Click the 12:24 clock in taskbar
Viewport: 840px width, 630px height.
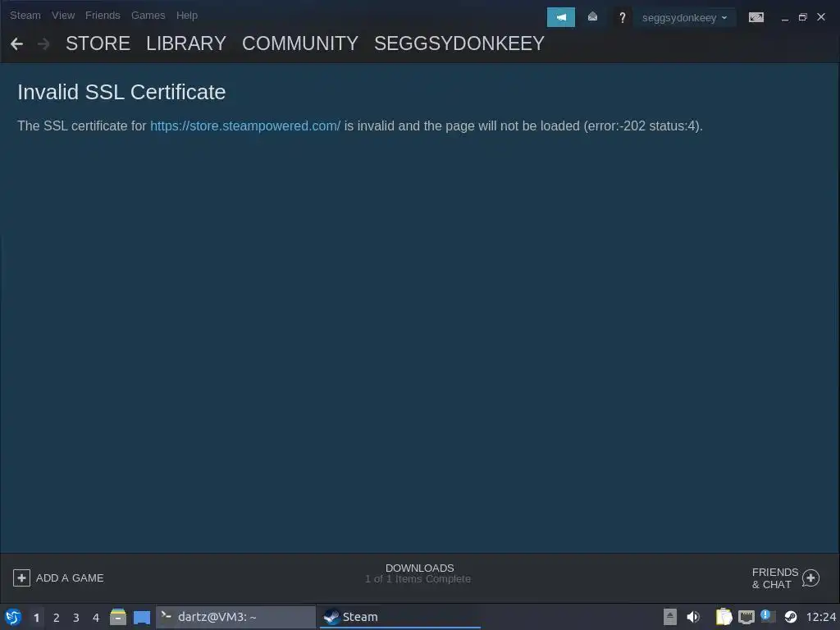pyautogui.click(x=820, y=617)
